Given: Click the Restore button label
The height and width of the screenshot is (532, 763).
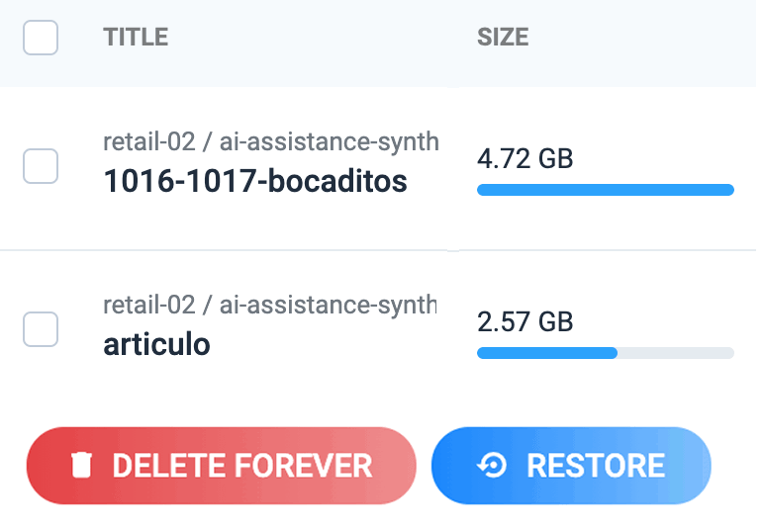Looking at the screenshot, I should (596, 466).
